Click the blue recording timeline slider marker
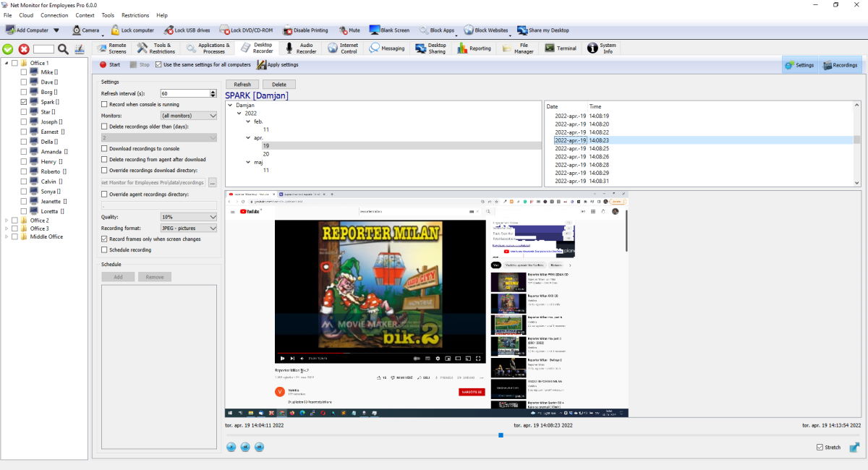Screen dimensions: 868x470 coord(501,435)
